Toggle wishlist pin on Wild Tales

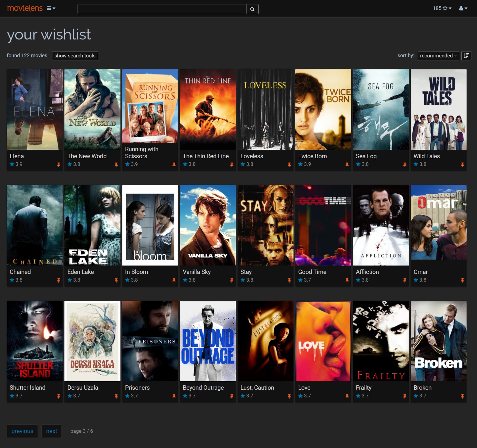tap(462, 164)
